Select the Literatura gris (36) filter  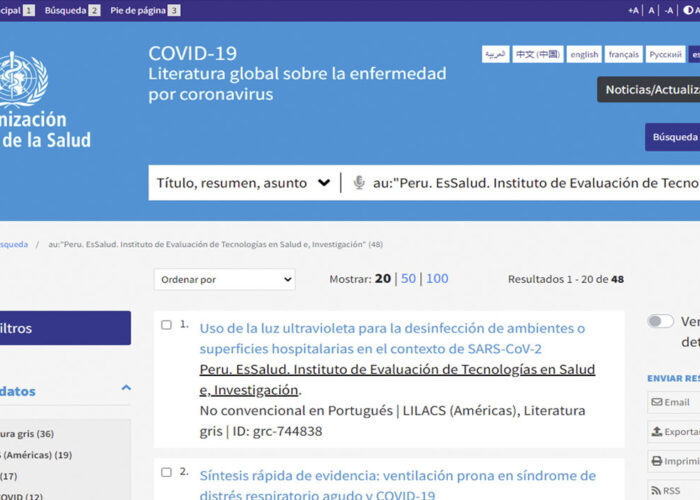27,433
